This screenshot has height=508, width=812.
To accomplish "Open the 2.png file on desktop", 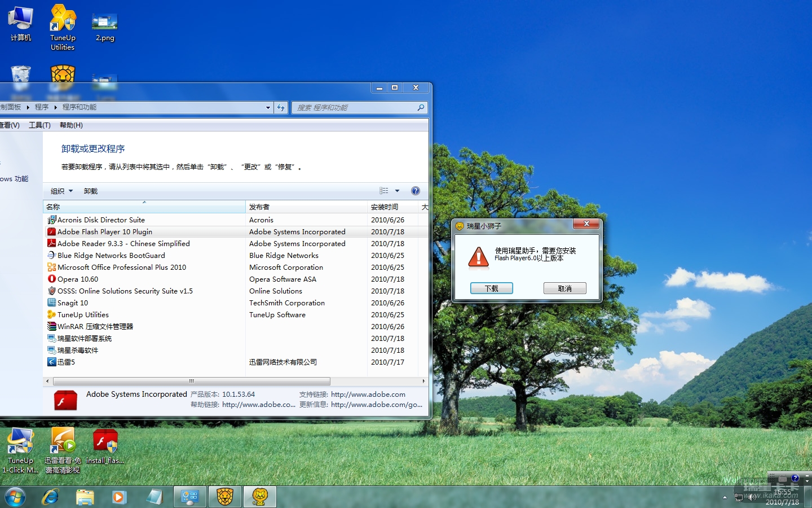I will (x=104, y=27).
